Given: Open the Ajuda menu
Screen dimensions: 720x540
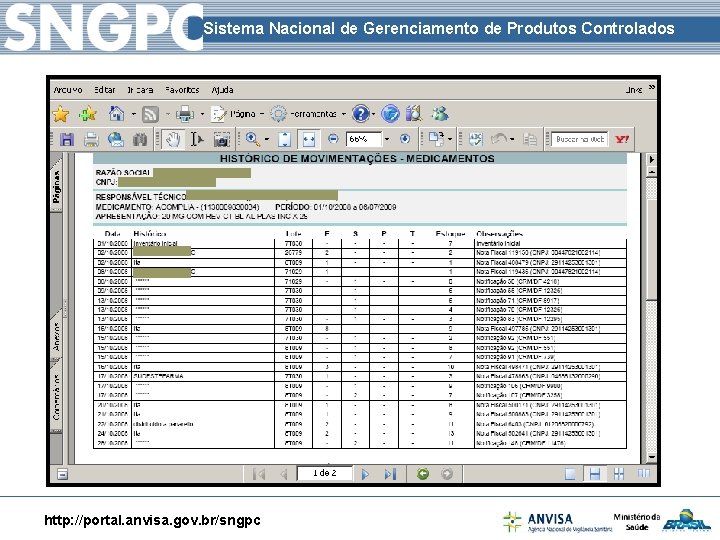Looking at the screenshot, I should point(222,90).
